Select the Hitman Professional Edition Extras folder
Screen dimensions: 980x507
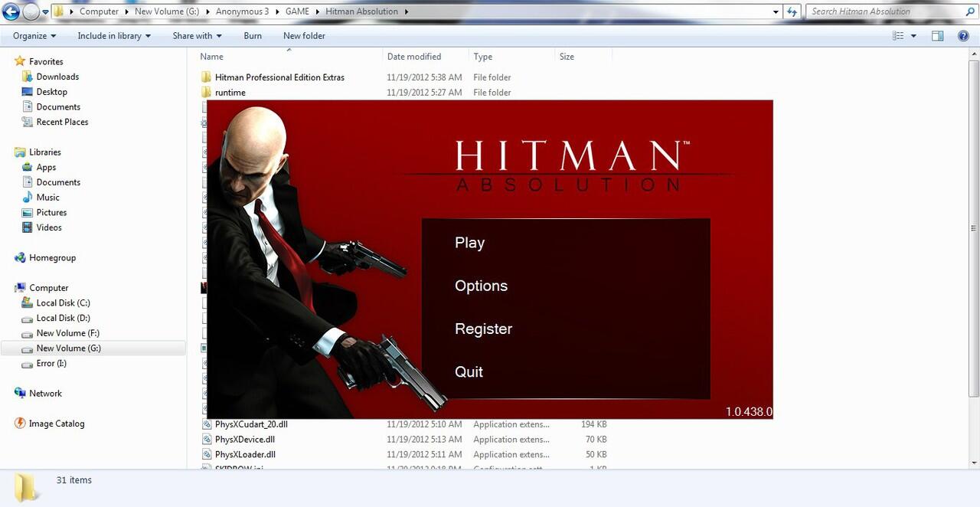pyautogui.click(x=279, y=77)
